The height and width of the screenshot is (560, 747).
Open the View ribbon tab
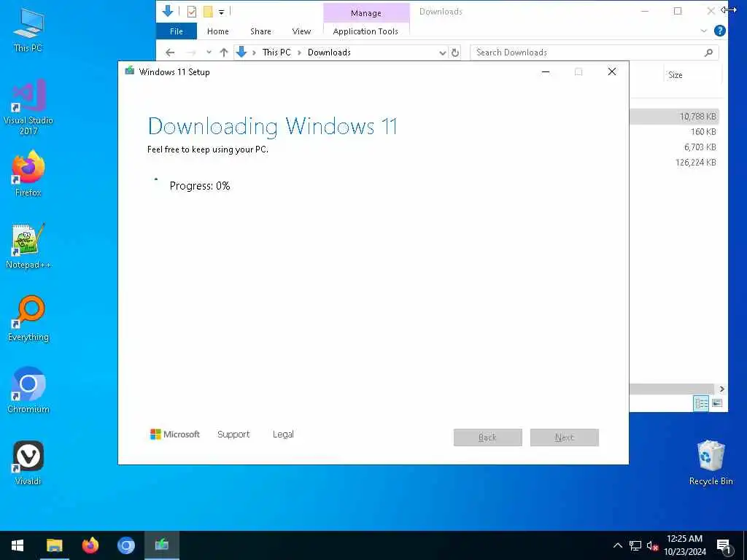[301, 31]
